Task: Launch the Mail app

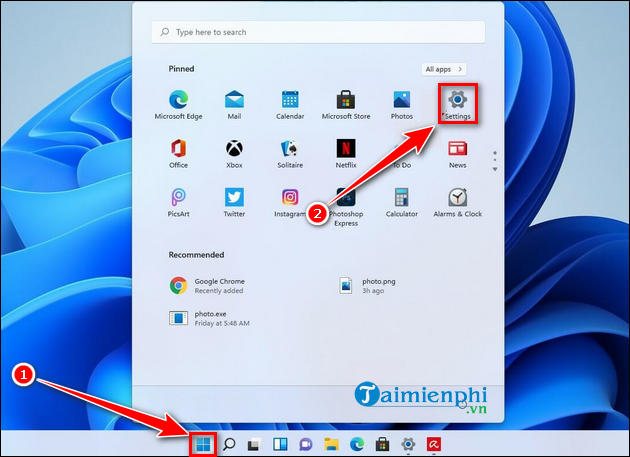Action: tap(234, 105)
